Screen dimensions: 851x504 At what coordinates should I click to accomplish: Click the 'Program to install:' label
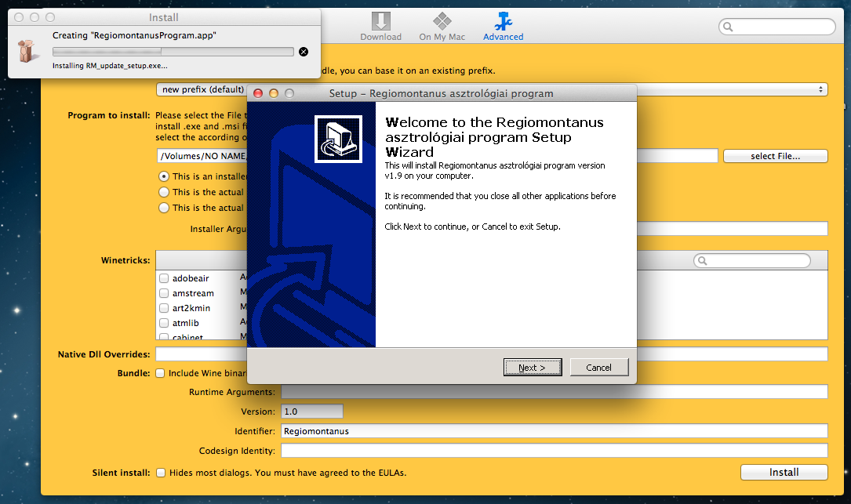108,115
